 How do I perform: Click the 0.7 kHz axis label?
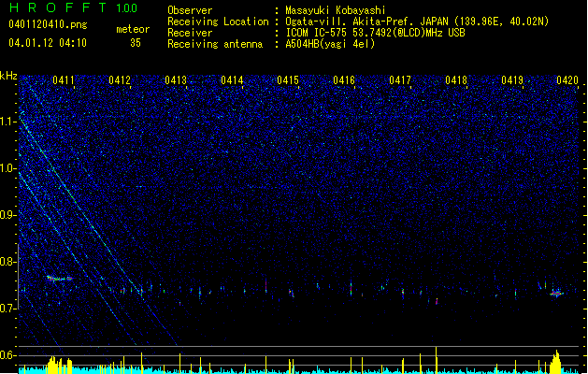(8, 309)
